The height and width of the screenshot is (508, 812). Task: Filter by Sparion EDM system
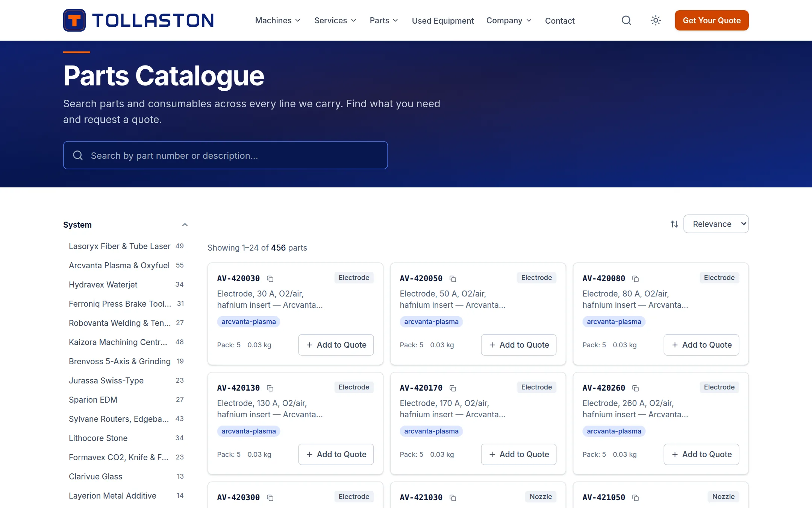click(x=126, y=400)
